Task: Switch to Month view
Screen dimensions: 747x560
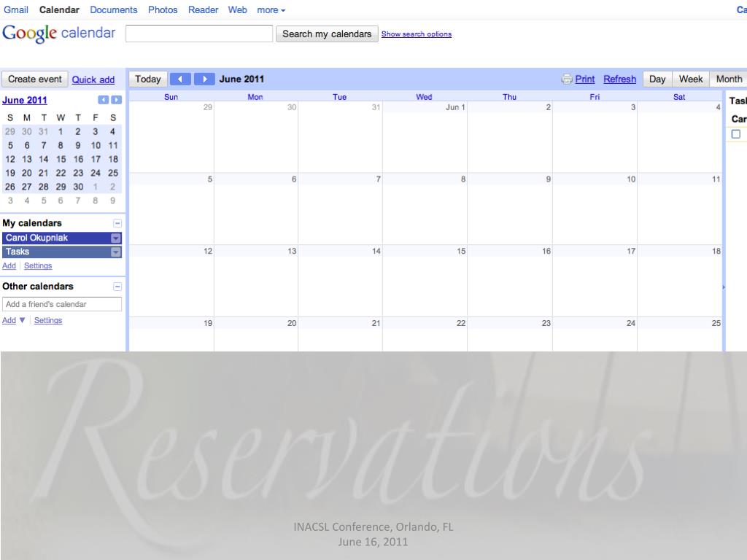Action: [729, 79]
